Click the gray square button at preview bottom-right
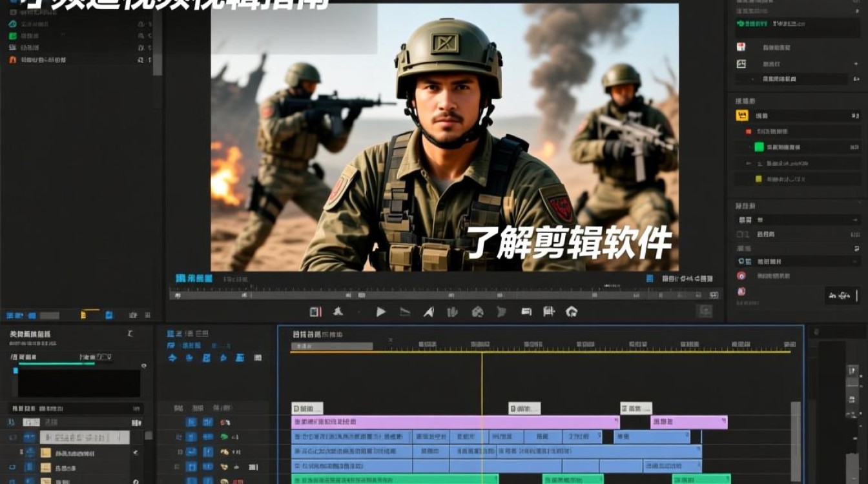This screenshot has width=868, height=484. tap(704, 310)
